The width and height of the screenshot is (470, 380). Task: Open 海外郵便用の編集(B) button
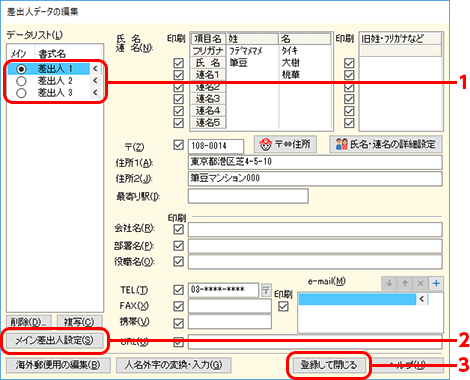[x=58, y=365]
